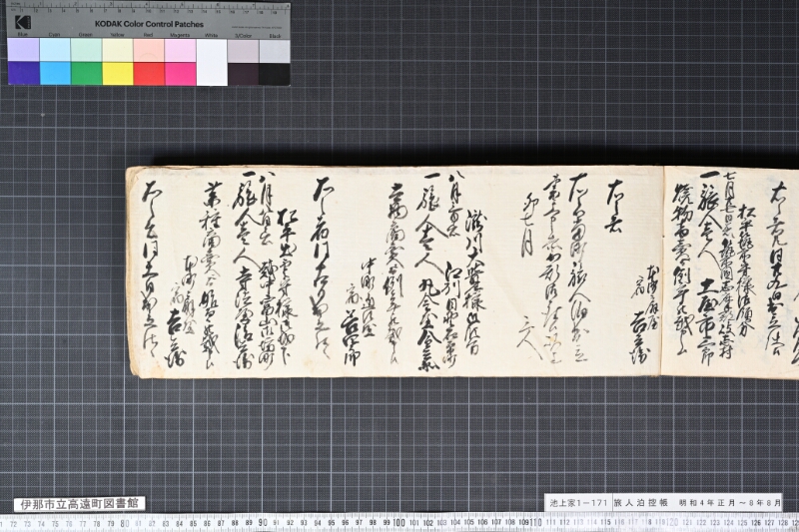Pick the pale magenta tint patch
799x532 pixels.
(x=181, y=50)
